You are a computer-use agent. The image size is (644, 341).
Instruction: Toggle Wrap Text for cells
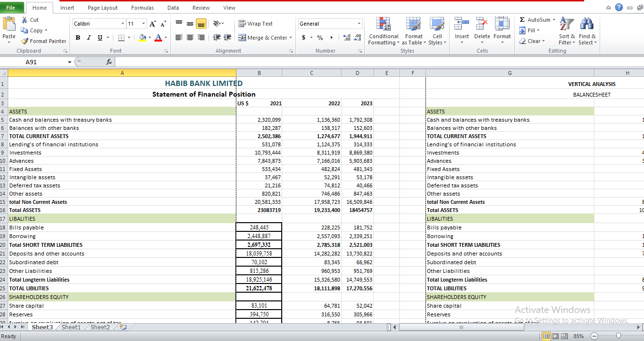(255, 24)
